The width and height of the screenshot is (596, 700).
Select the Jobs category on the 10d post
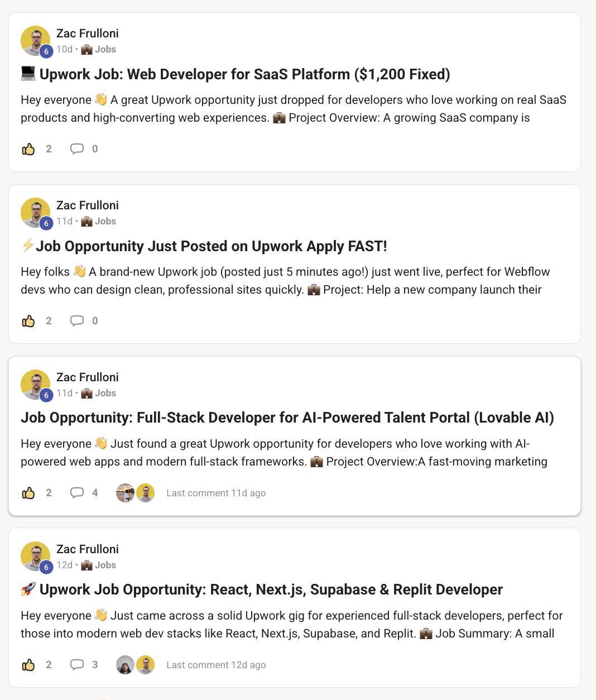99,49
